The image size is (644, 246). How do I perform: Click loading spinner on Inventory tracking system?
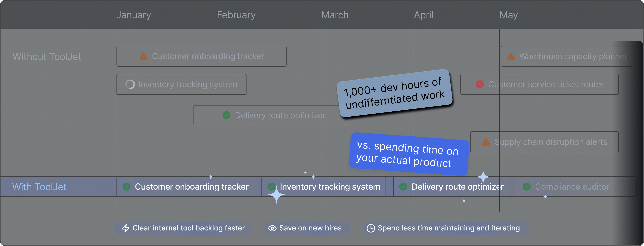pos(130,84)
